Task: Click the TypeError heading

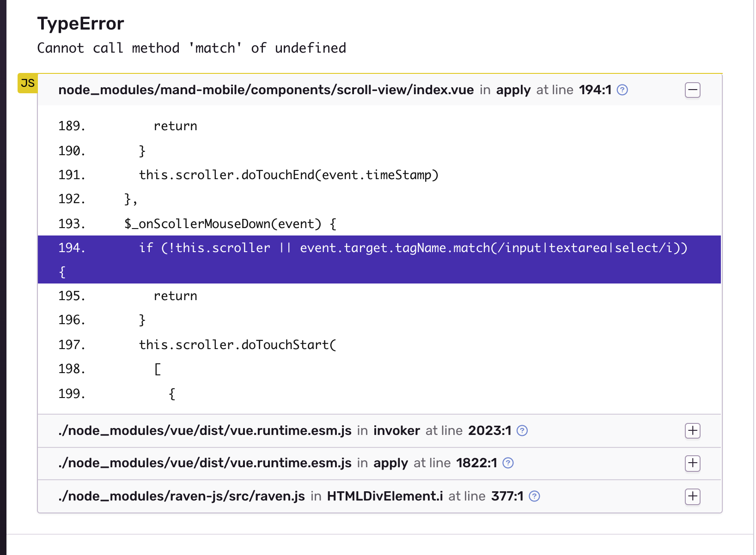Action: point(80,24)
